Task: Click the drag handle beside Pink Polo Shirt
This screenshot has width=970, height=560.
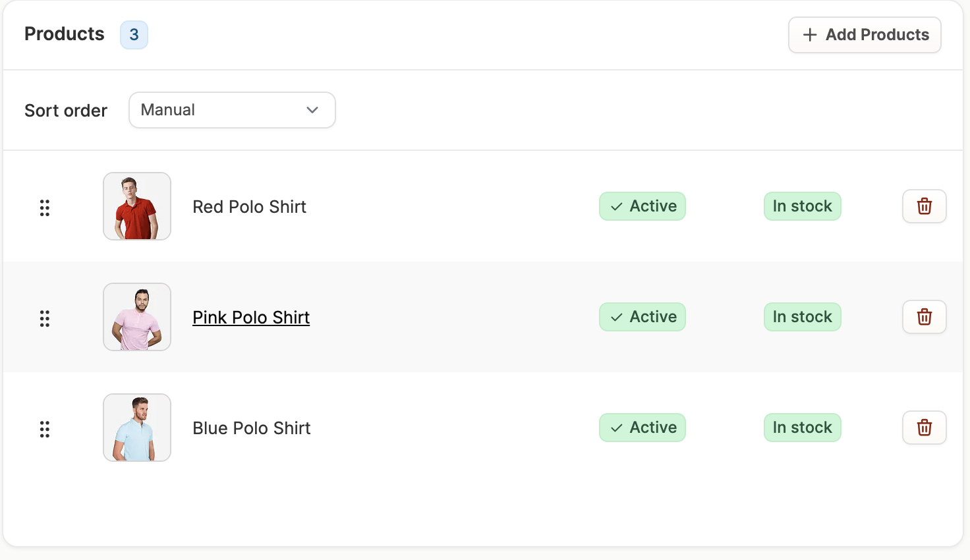Action: 45,318
